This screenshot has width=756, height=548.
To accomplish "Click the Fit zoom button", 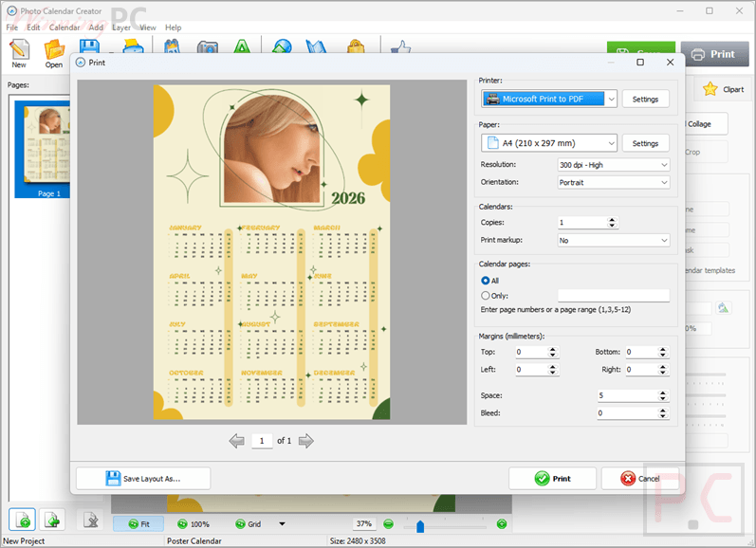I will click(138, 524).
